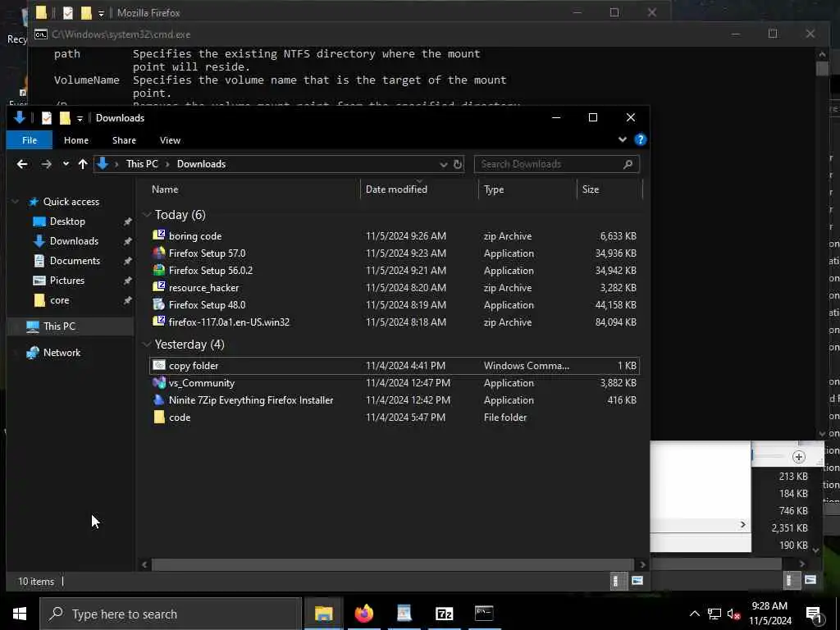This screenshot has height=630, width=840.
Task: Click the Back navigation arrow
Action: click(x=22, y=164)
